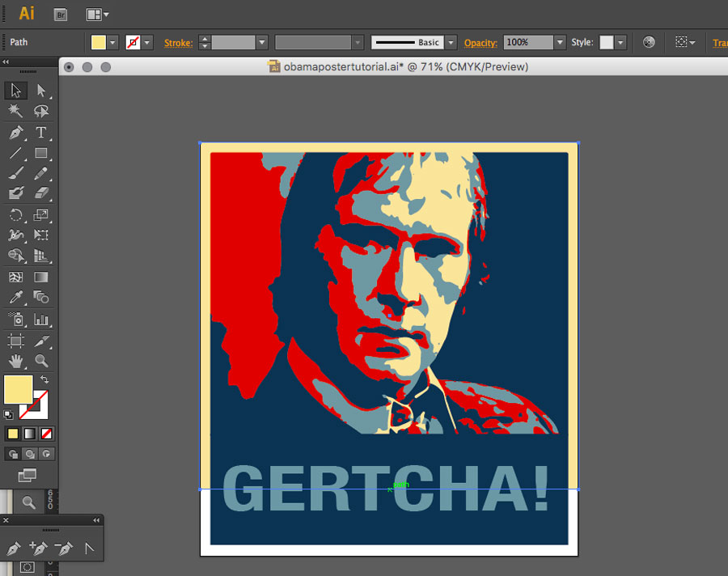Select the Gradient tool
Screen dimensions: 728x576
[x=41, y=277]
